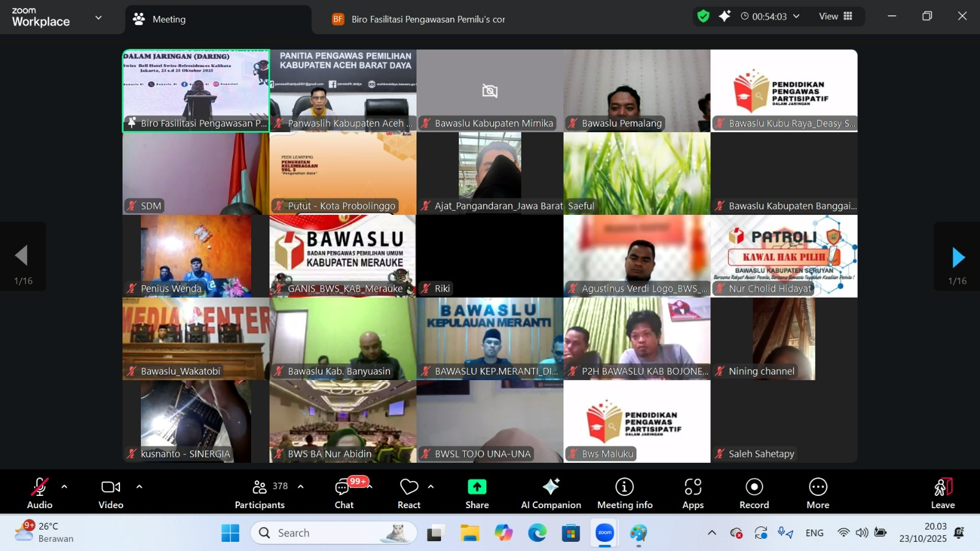Open the More options menu
The height and width of the screenshot is (551, 980).
818,492
